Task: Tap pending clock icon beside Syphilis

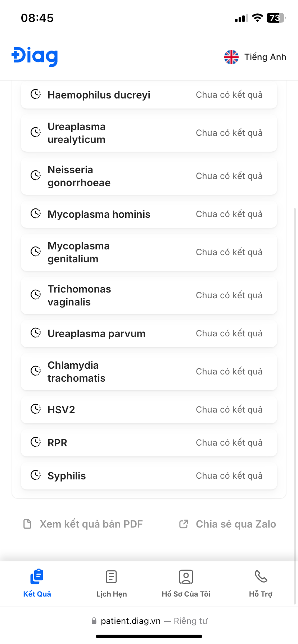Action: click(x=36, y=475)
